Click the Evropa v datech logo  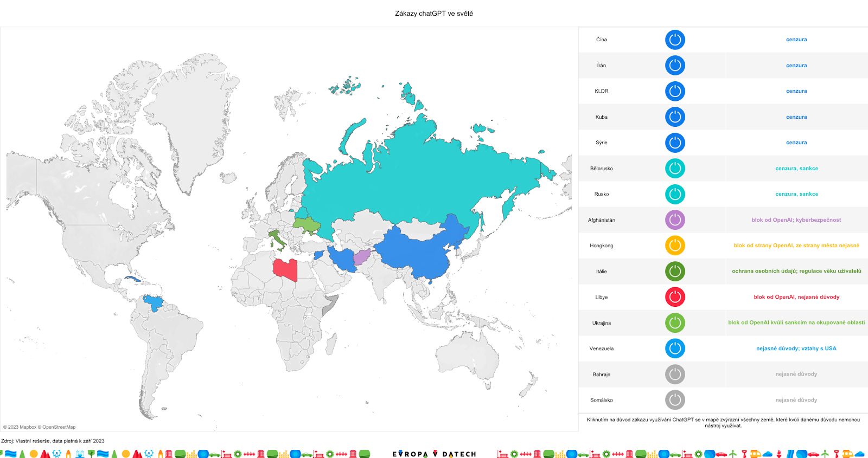[x=434, y=454]
